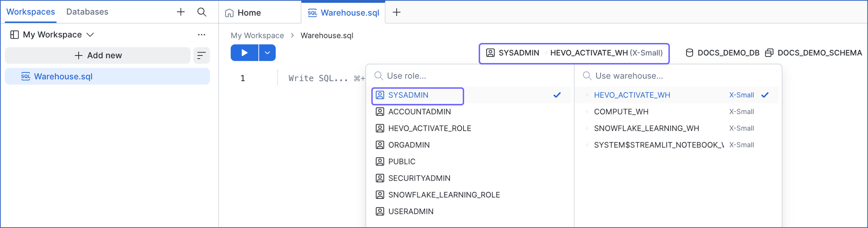Choose the HEVO_ACTIVATE_ROLE role
Image resolution: width=868 pixels, height=228 pixels.
(x=470, y=128)
